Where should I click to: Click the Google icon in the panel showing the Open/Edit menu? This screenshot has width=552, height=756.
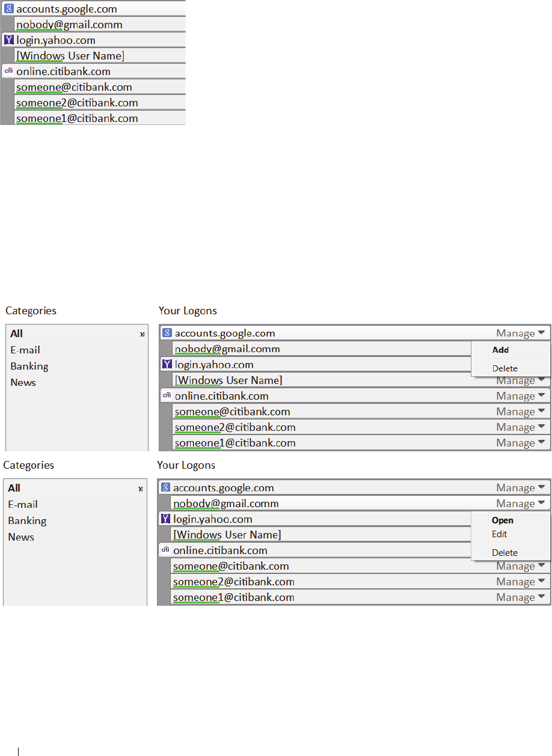(166, 487)
